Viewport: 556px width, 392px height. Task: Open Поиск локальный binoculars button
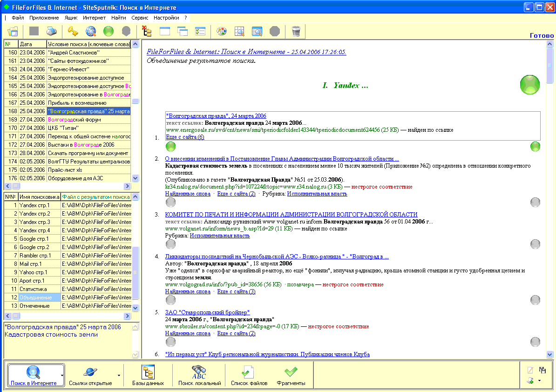point(199,375)
